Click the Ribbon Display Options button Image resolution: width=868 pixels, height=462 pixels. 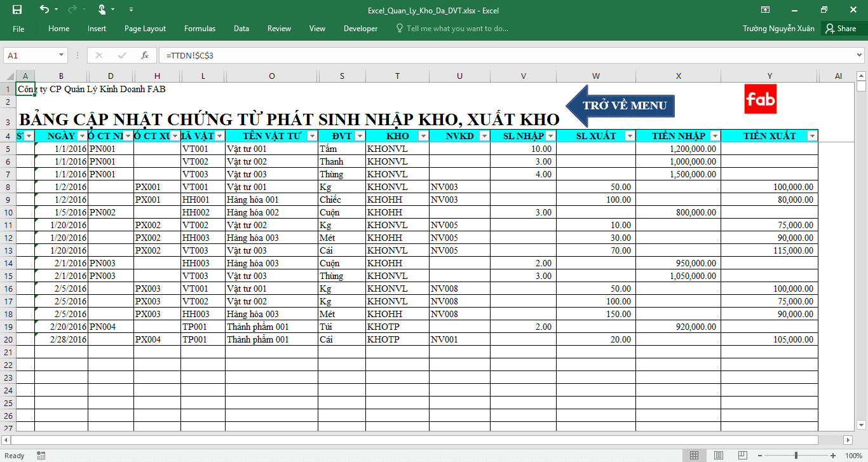click(765, 10)
